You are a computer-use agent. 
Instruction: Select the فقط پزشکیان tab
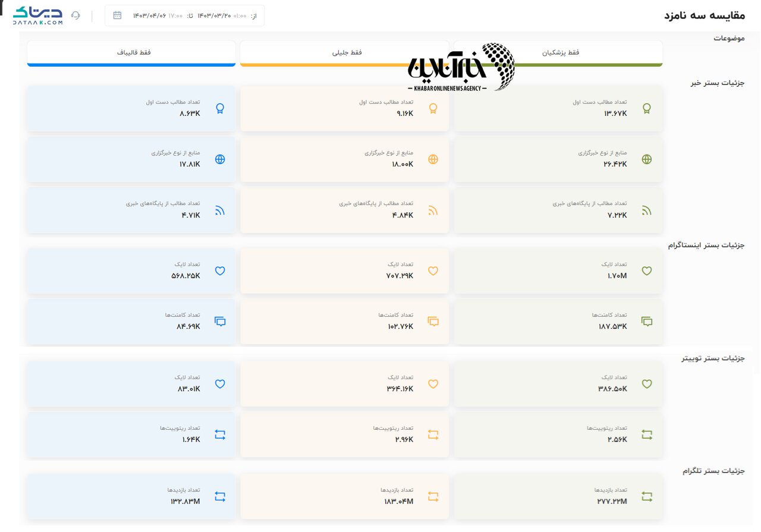click(x=558, y=53)
